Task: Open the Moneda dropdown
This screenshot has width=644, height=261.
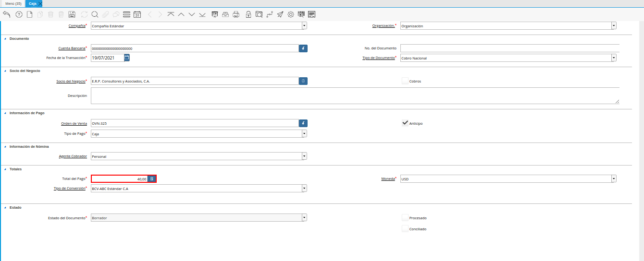Action: click(614, 179)
